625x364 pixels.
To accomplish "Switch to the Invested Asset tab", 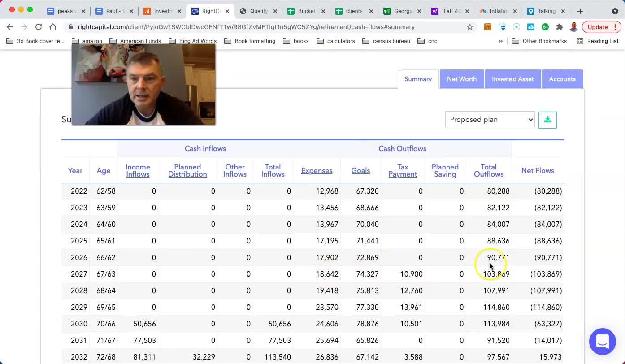I will point(512,79).
